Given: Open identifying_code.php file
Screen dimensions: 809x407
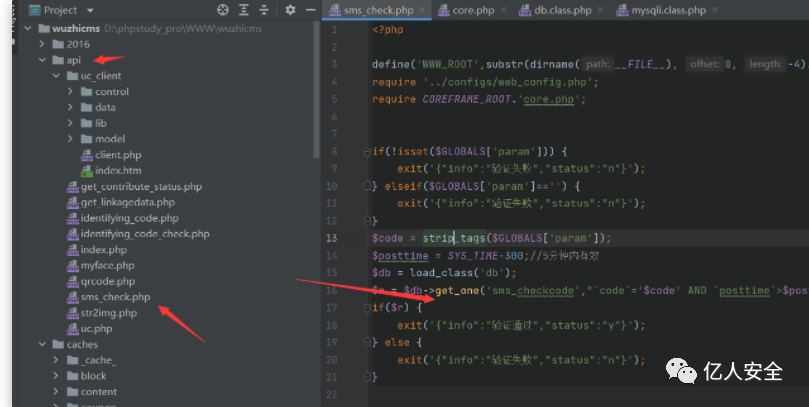Looking at the screenshot, I should pyautogui.click(x=130, y=218).
